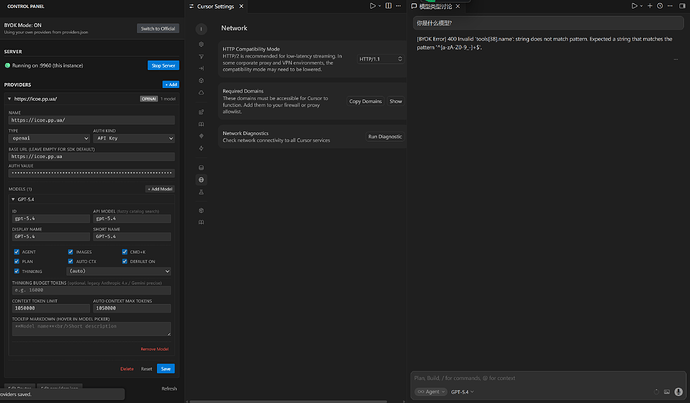
Task: Click the THINKING BUDGET TOKENS field
Action: pyautogui.click(x=92, y=290)
